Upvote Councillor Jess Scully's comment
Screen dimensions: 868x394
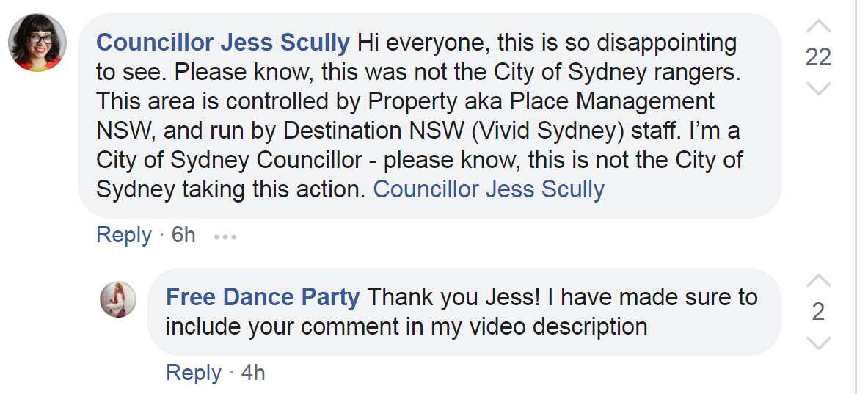[818, 27]
